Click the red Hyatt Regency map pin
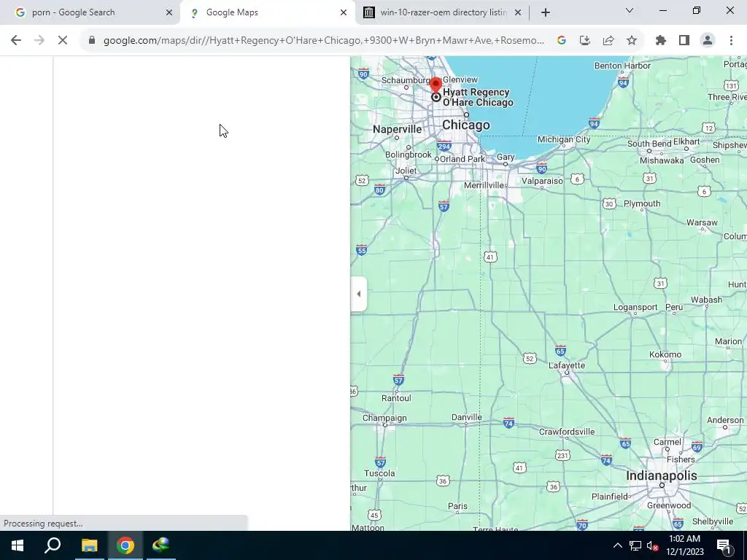The width and height of the screenshot is (747, 560). click(436, 85)
